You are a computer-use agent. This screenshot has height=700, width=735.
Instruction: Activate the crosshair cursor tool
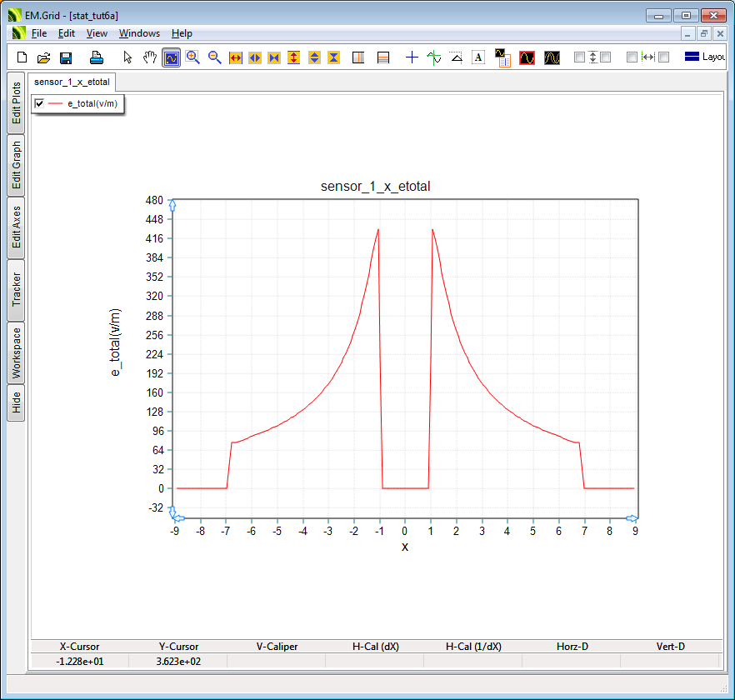pos(412,57)
